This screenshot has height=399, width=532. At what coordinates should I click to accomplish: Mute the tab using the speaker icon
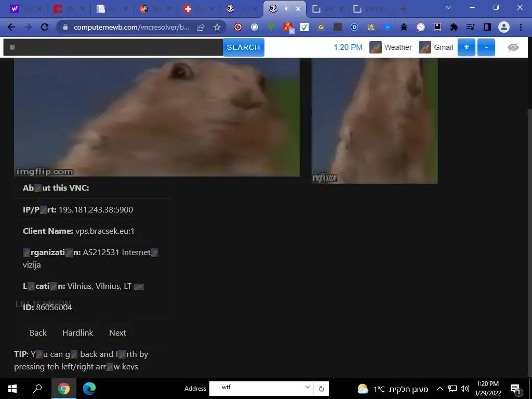(287, 9)
